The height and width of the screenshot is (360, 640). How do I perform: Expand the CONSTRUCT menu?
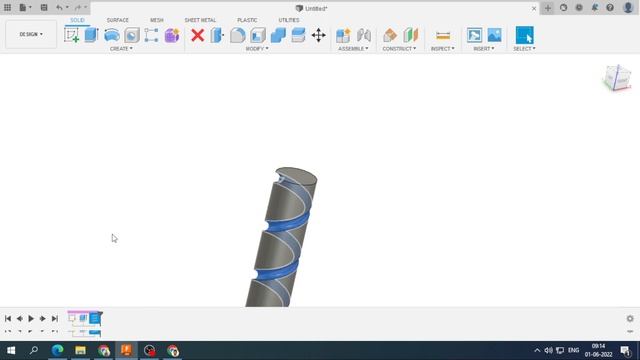point(399,49)
